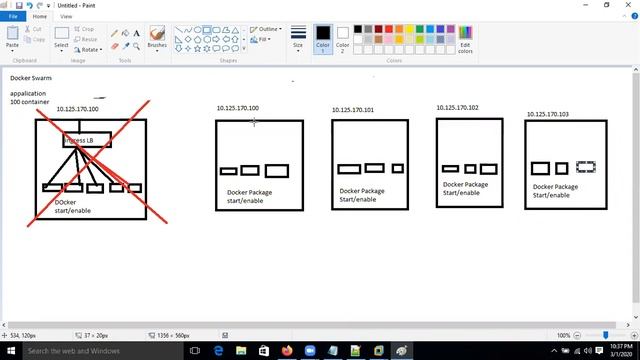Click the Cut button
The width and height of the screenshot is (640, 360).
click(x=33, y=29)
